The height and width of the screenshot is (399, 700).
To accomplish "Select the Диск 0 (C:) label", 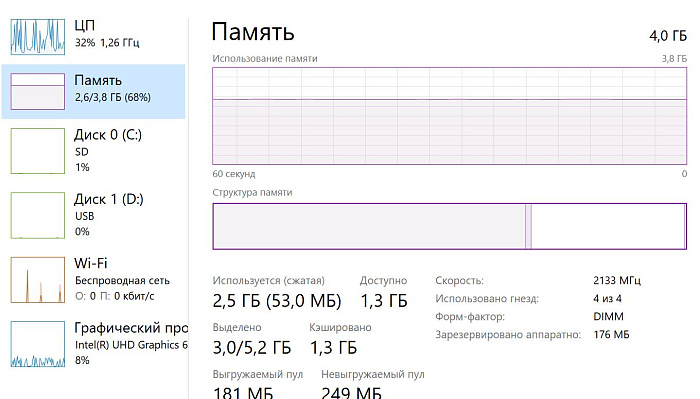I will (x=108, y=135).
